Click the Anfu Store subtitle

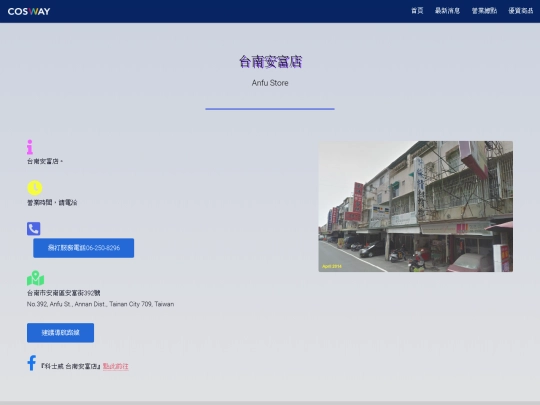(270, 83)
